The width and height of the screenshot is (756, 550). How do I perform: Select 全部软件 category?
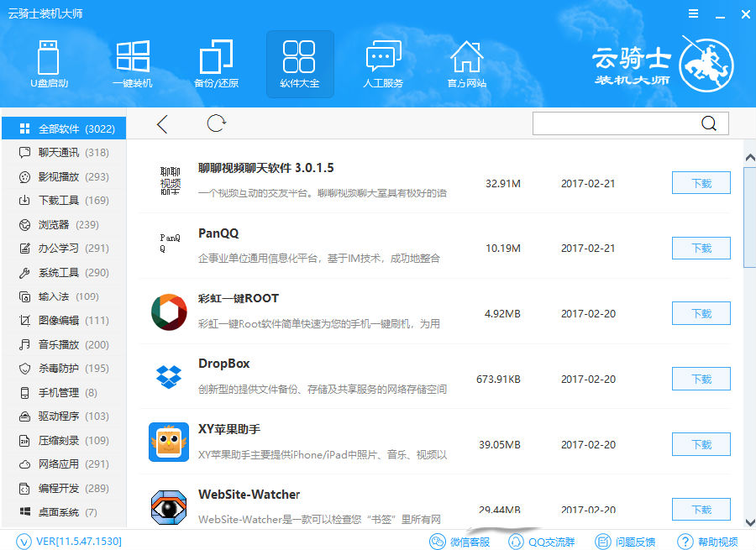[x=64, y=128]
